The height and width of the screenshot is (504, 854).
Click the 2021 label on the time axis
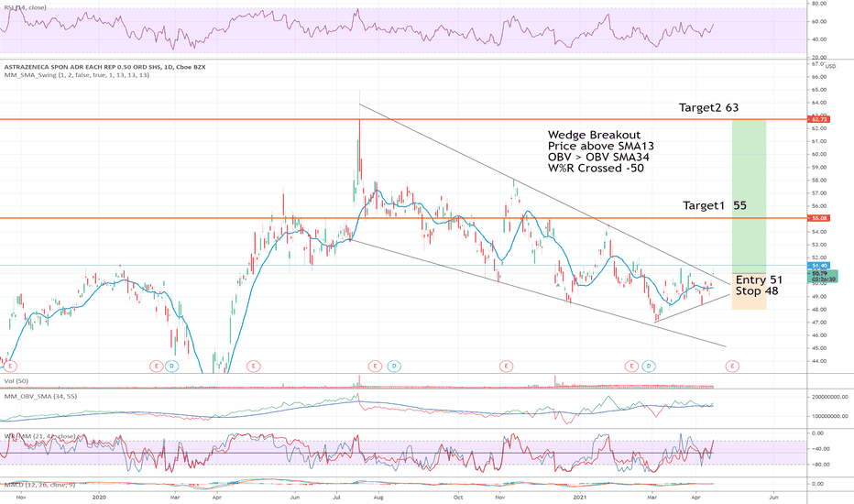(x=580, y=497)
